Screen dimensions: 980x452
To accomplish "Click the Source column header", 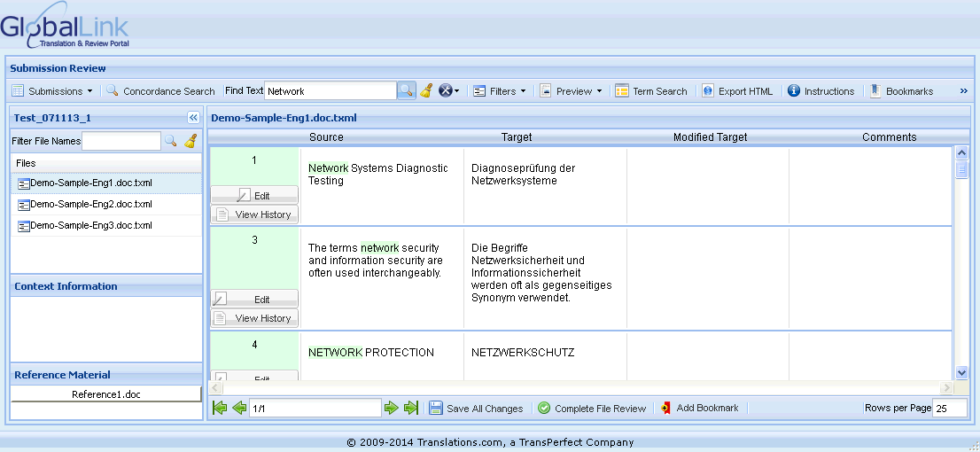I will (326, 136).
